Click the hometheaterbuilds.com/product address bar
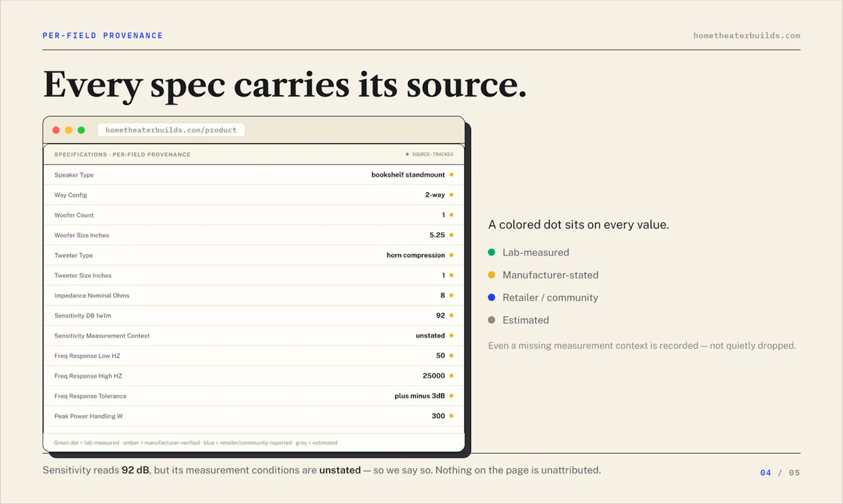This screenshot has width=843, height=504. coord(171,130)
